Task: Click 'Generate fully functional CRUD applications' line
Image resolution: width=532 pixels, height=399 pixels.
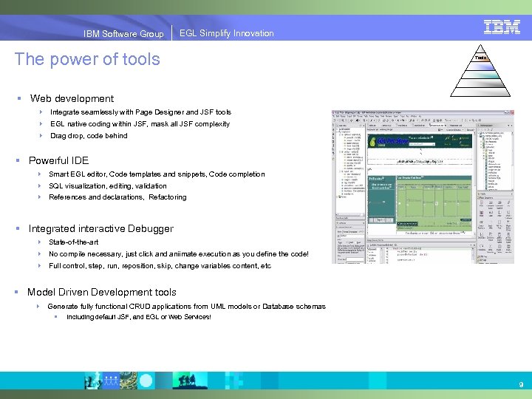Action: coord(187,307)
